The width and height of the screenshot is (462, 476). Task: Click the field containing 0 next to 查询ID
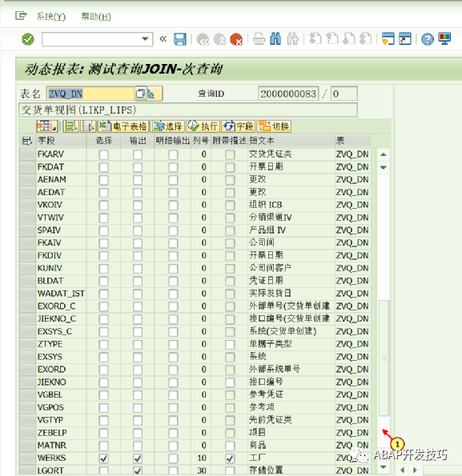[x=343, y=94]
